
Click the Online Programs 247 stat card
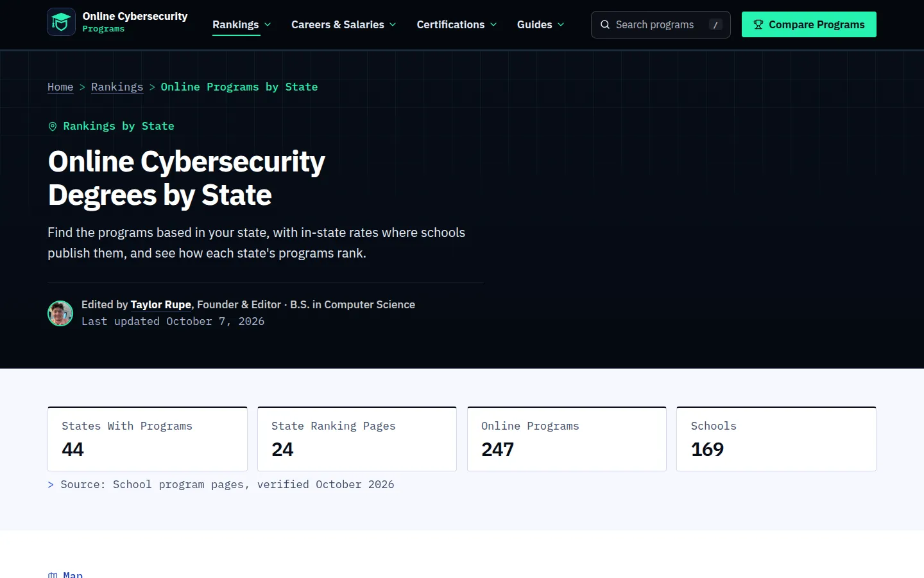[567, 439]
